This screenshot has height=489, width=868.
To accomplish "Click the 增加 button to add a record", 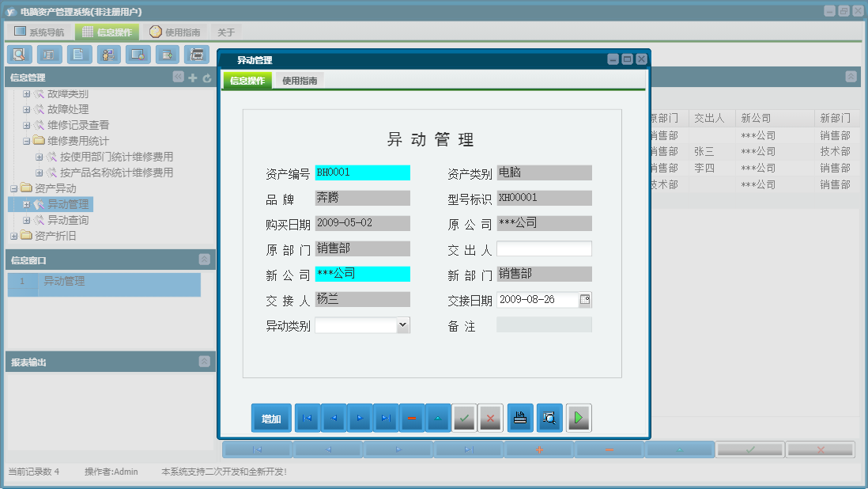I will click(270, 417).
